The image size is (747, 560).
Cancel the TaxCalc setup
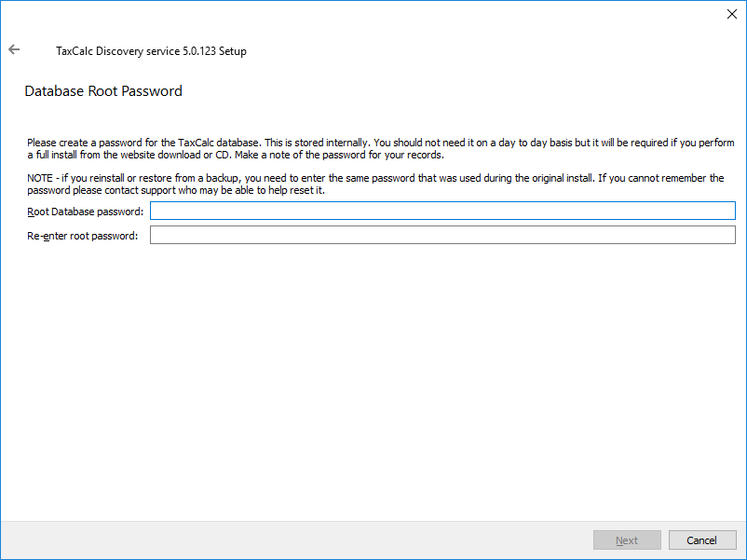pyautogui.click(x=701, y=540)
